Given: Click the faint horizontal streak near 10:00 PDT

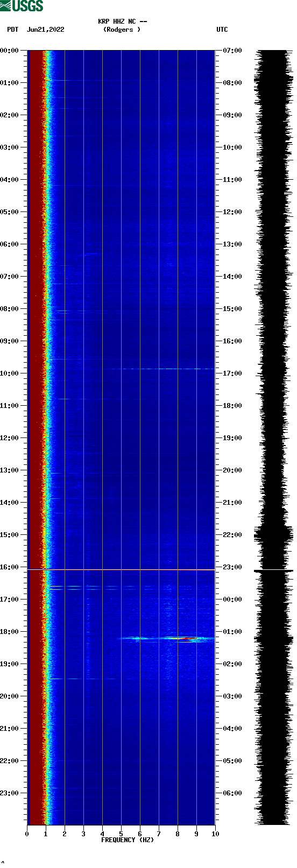Looking at the screenshot, I should (x=160, y=369).
